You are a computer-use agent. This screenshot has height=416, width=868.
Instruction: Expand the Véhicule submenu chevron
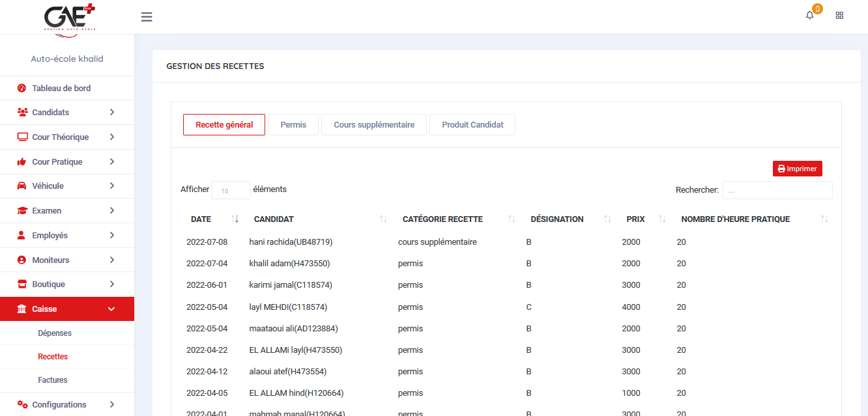(112, 186)
